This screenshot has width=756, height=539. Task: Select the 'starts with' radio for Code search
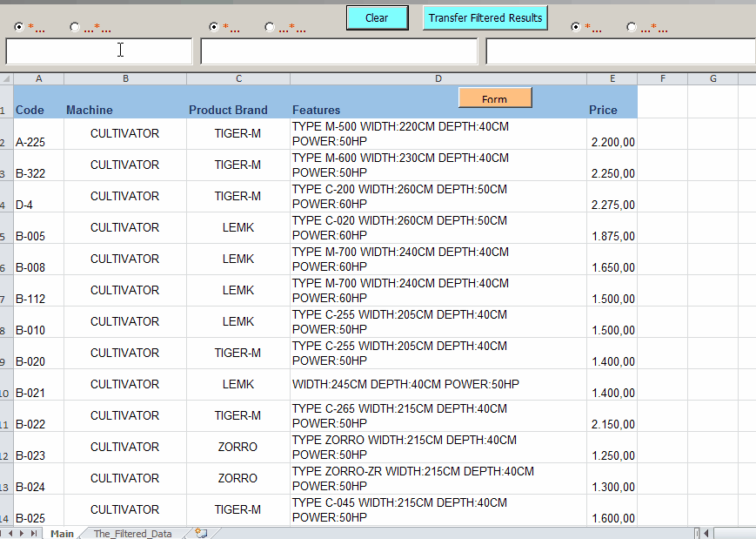click(19, 28)
